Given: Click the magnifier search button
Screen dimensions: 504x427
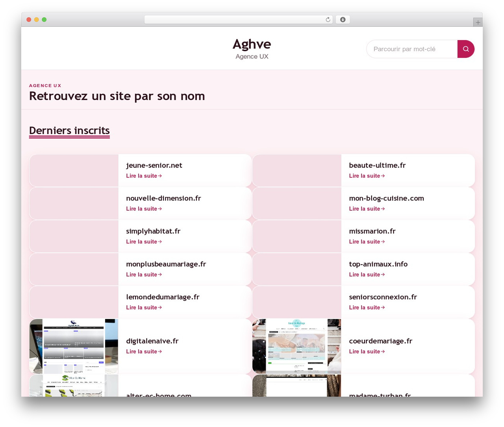Looking at the screenshot, I should click(x=466, y=49).
